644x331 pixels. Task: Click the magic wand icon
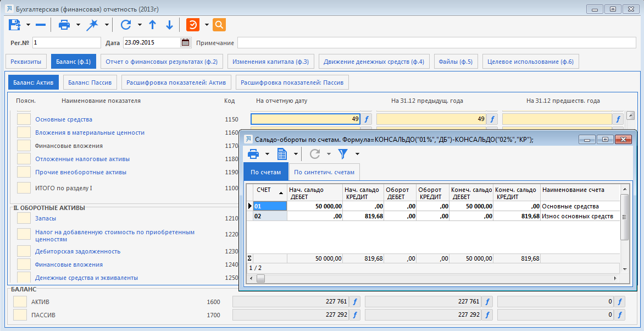pyautogui.click(x=92, y=25)
